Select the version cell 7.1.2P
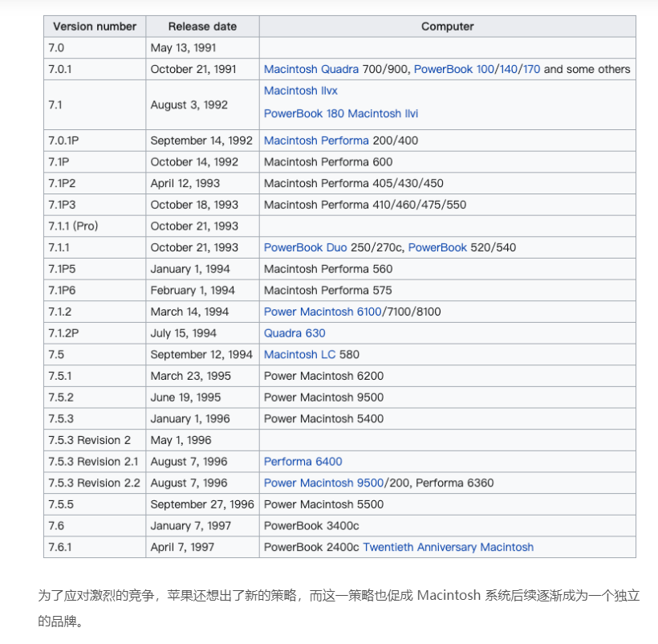 (95, 333)
